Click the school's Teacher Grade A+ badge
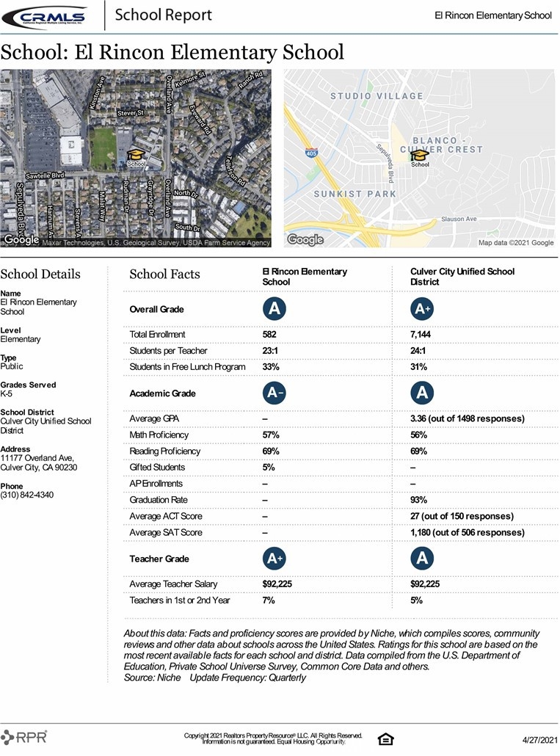The width and height of the screenshot is (560, 756). tap(274, 559)
